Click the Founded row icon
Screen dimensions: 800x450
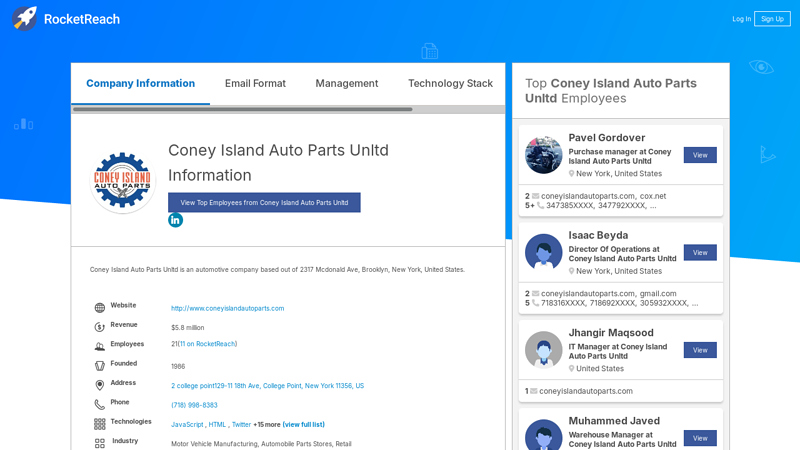pyautogui.click(x=99, y=366)
